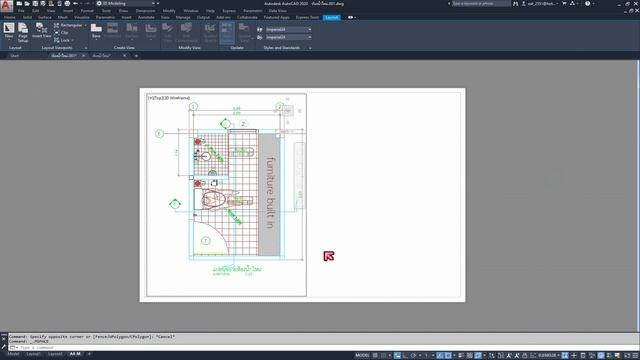Click the keyword search field in title bar
Image resolution: width=640 pixels, height=360 pixels.
click(481, 3)
